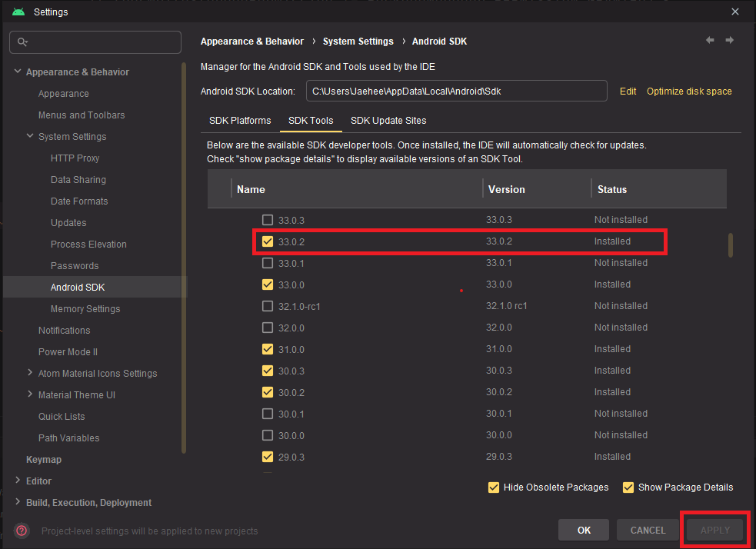This screenshot has width=756, height=549.
Task: Click the OK button
Action: pos(584,531)
